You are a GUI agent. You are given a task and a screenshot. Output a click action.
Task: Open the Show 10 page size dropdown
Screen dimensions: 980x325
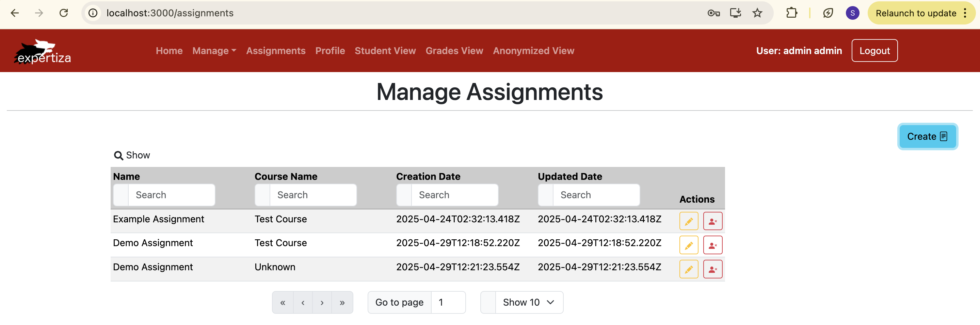[x=529, y=303]
